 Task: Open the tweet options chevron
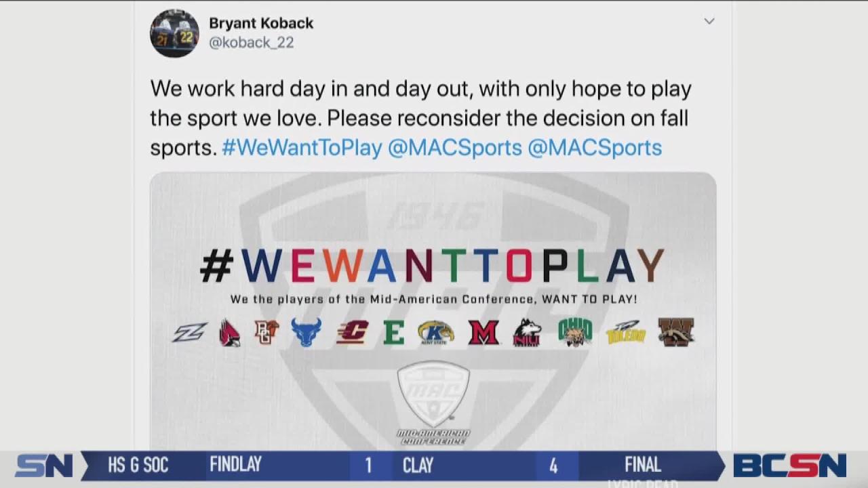click(x=709, y=21)
